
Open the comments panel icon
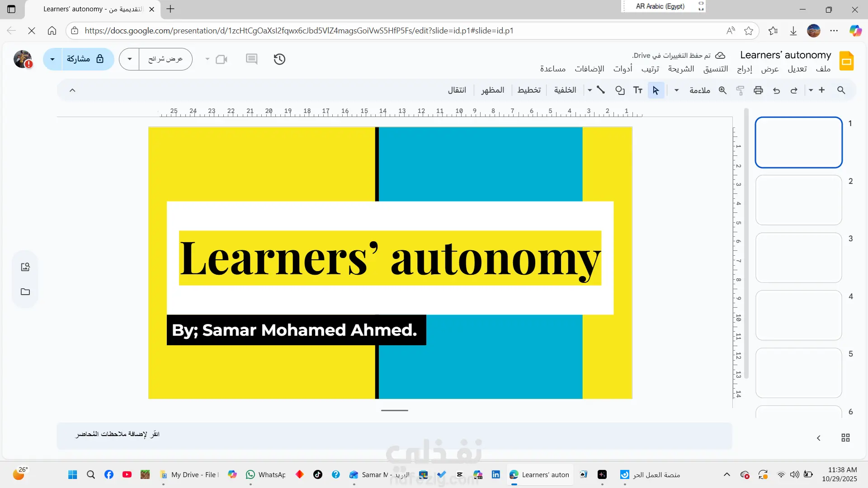coord(251,59)
